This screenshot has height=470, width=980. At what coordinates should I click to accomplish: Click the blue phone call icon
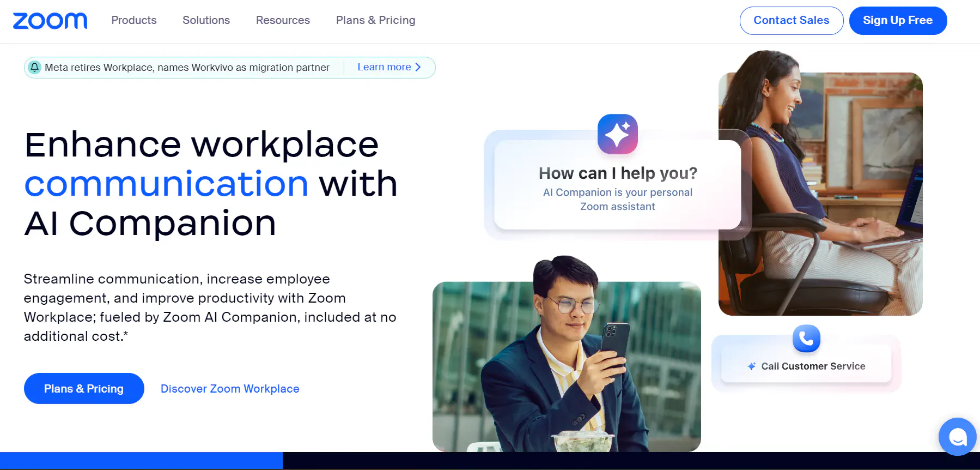point(806,339)
